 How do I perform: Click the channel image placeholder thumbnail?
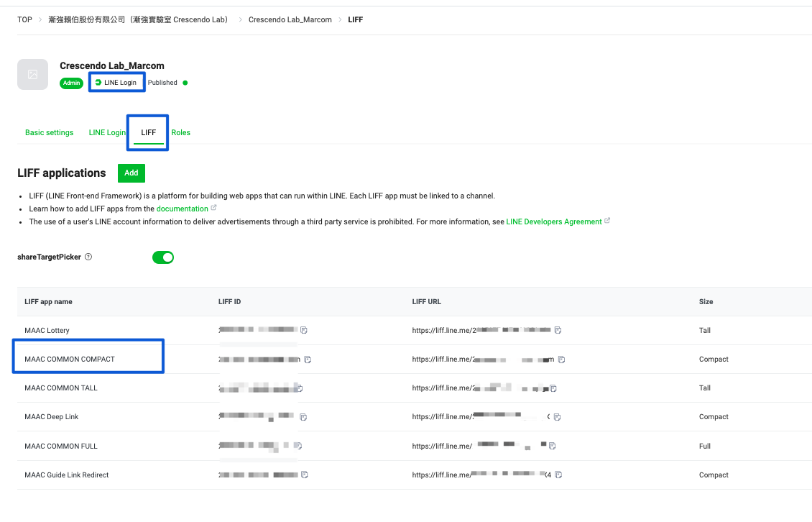click(32, 75)
